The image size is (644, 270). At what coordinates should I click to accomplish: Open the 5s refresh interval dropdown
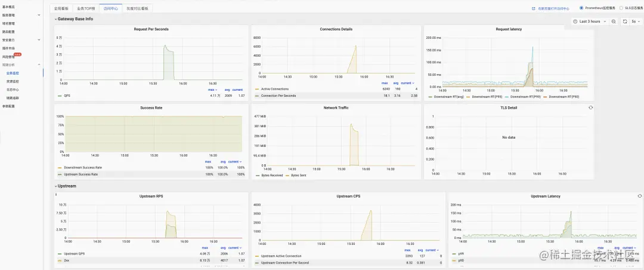[636, 22]
